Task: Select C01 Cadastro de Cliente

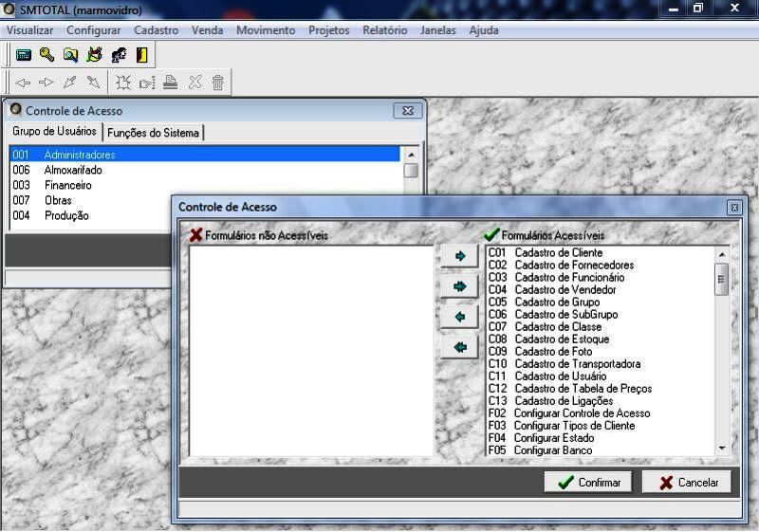Action: click(x=601, y=252)
